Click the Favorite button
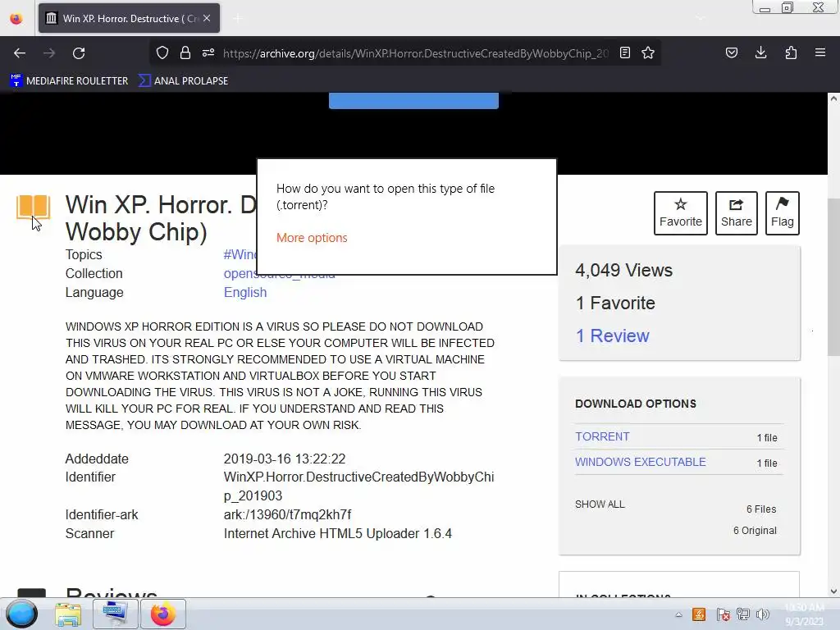 (x=680, y=213)
